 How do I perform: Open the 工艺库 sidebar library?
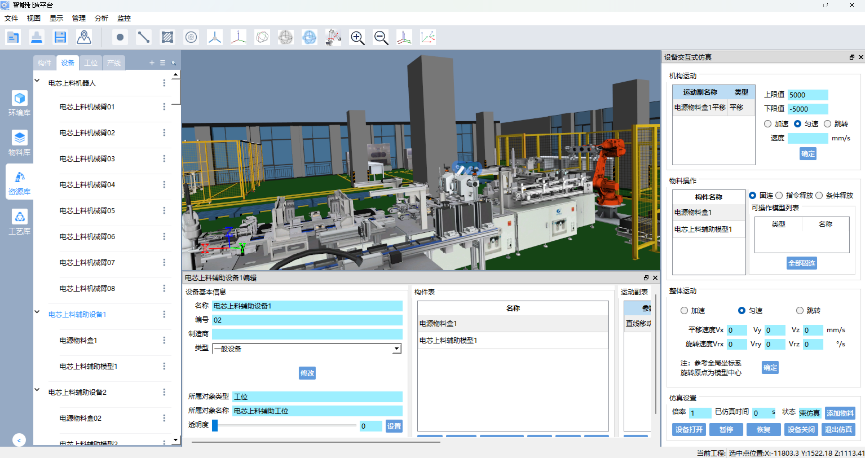coord(19,222)
